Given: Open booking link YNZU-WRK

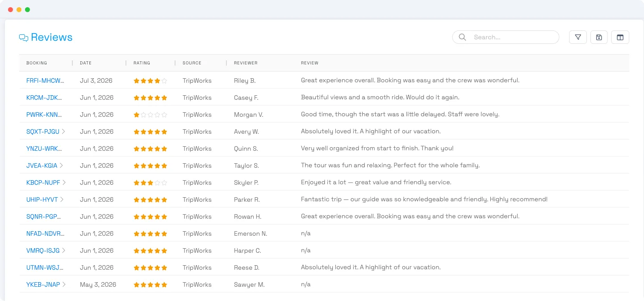Looking at the screenshot, I should pos(44,148).
